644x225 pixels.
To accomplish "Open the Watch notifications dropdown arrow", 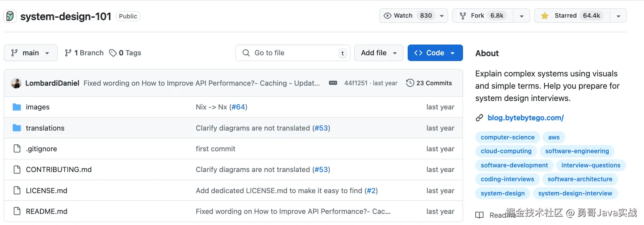I will point(442,16).
